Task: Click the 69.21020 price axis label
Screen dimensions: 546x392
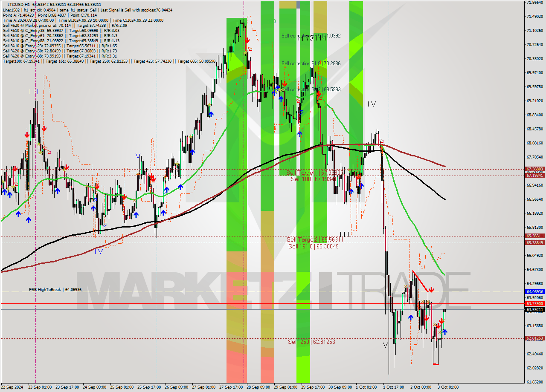Action: click(534, 101)
